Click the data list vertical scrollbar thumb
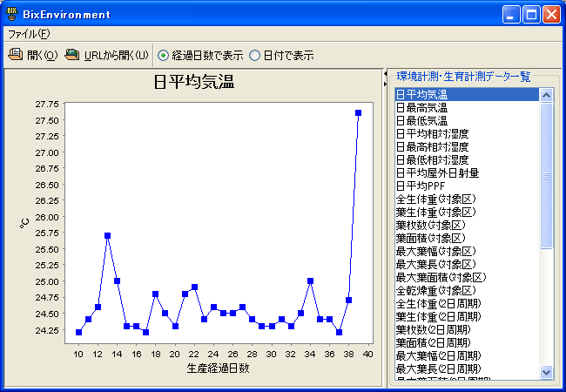This screenshot has height=392, width=566. click(547, 174)
